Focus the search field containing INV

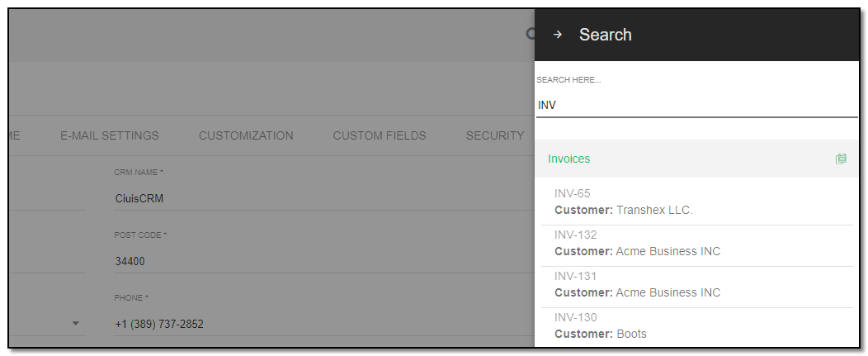tap(697, 106)
